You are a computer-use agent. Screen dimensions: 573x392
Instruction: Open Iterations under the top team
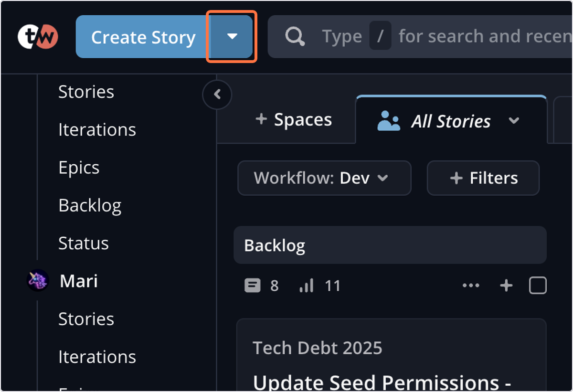pos(97,129)
